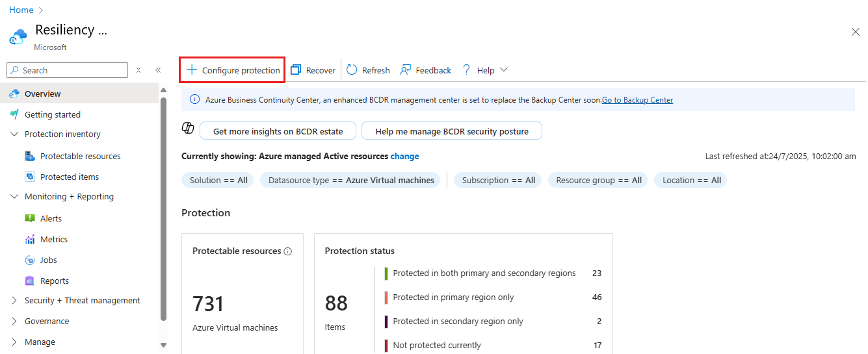
Task: Expand the Governance section
Action: (15, 322)
